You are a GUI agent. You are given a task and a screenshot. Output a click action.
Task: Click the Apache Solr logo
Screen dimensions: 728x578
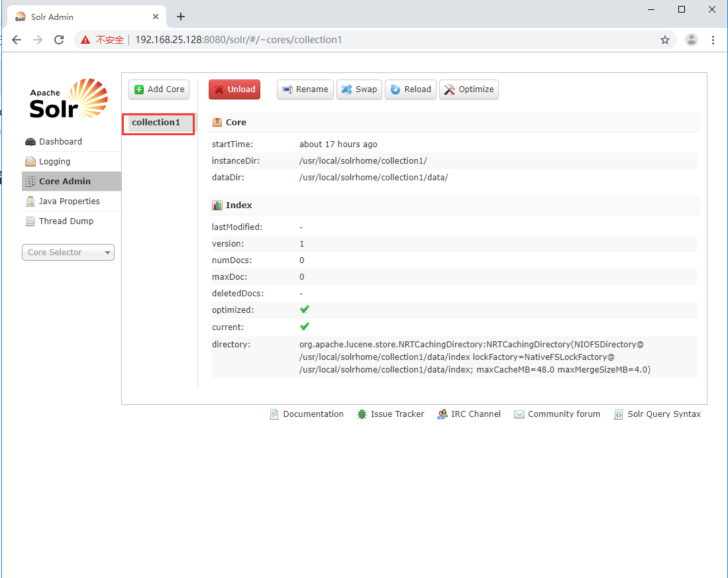pyautogui.click(x=69, y=99)
